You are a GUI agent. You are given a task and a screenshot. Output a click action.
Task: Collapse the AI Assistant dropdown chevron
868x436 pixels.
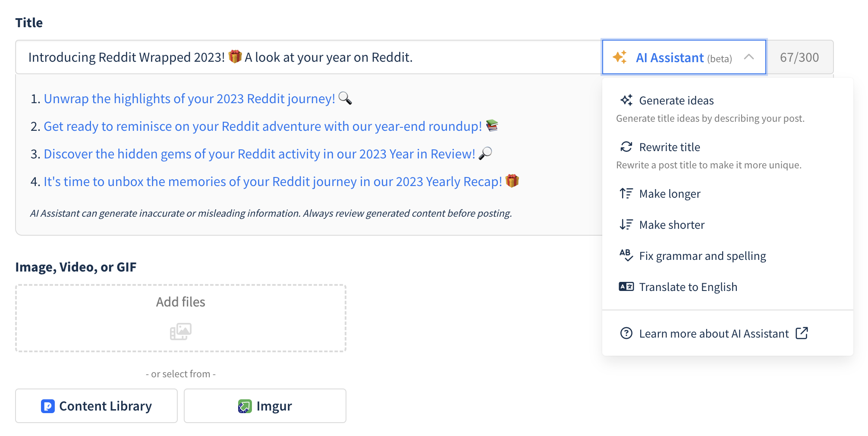point(749,57)
